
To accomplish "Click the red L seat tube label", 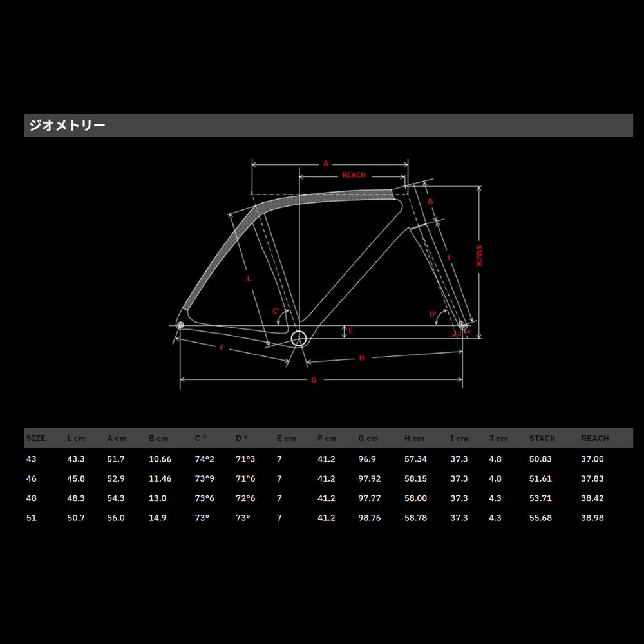I will [249, 279].
